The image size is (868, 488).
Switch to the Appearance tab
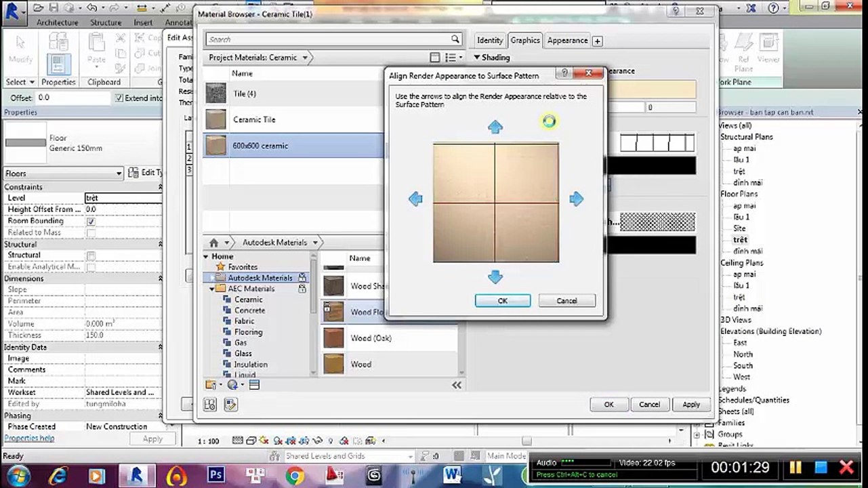click(567, 40)
